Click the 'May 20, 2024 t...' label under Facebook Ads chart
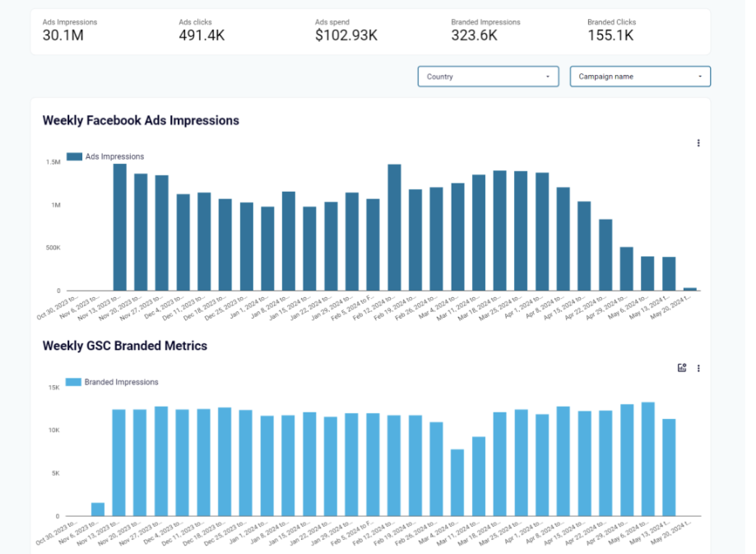Screen dimensions: 756x554 point(670,307)
